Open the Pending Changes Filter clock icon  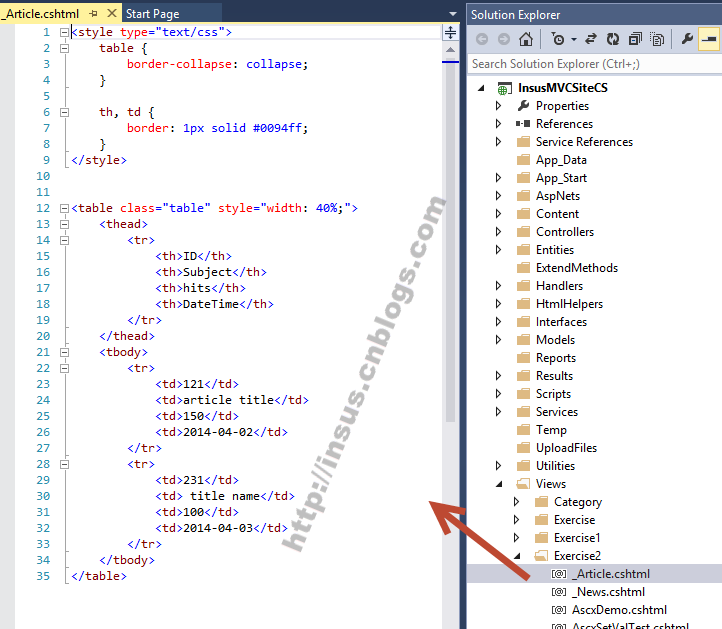point(557,39)
